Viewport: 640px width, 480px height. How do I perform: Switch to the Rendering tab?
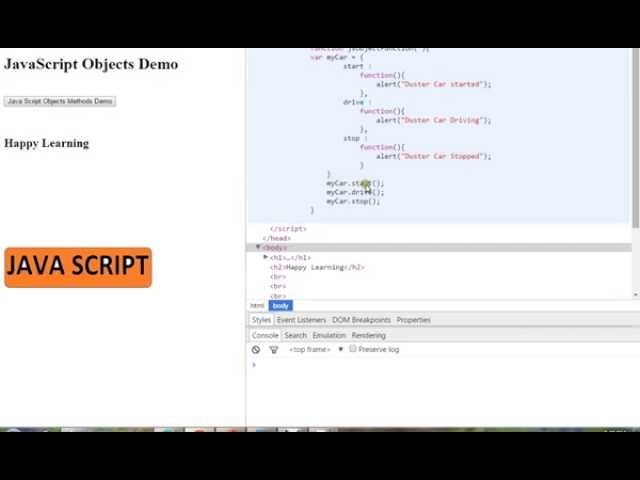[x=369, y=336]
